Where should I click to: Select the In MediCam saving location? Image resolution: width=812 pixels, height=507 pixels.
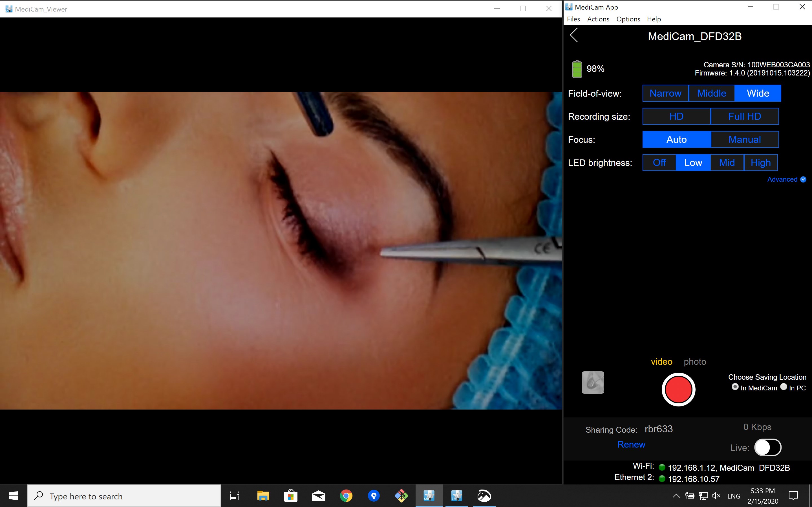click(x=735, y=387)
